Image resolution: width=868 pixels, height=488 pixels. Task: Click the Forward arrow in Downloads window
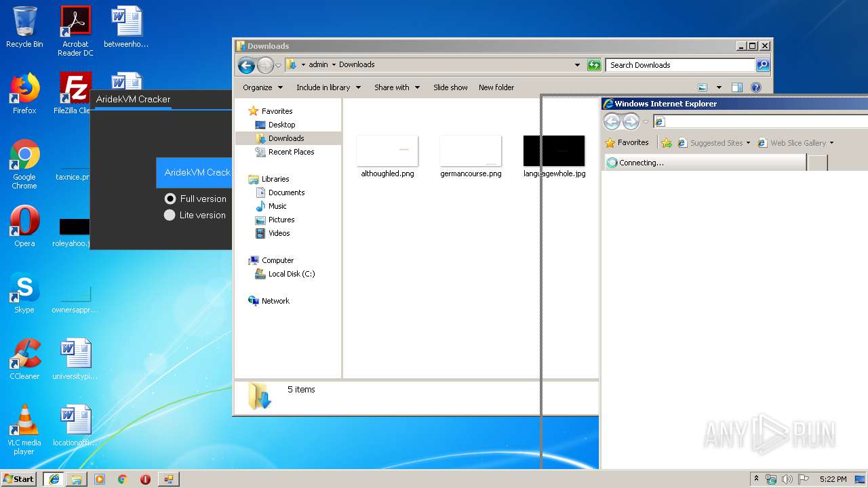[x=265, y=65]
